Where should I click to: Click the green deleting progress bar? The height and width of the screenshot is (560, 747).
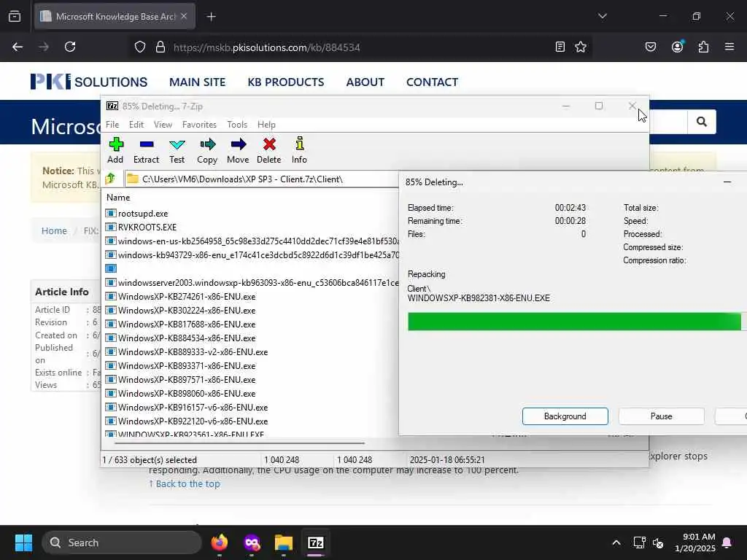(574, 322)
